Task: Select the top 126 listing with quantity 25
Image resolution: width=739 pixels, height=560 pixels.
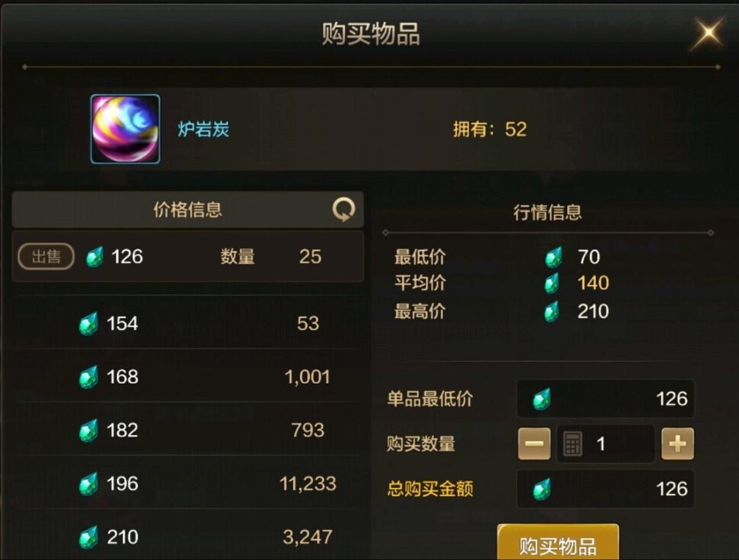Action: click(x=187, y=256)
